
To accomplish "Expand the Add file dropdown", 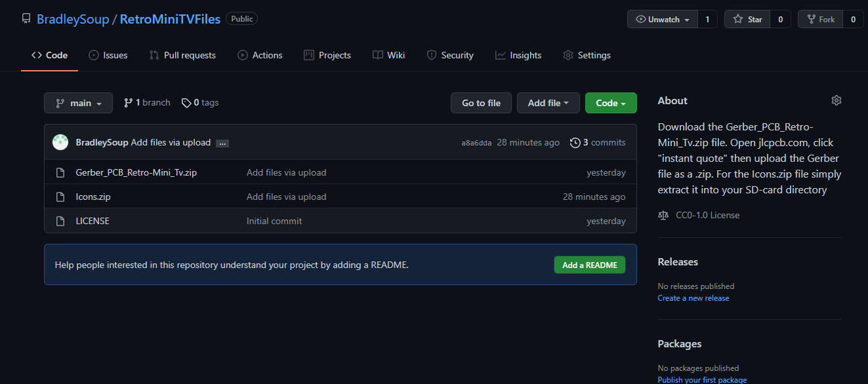I will point(548,103).
